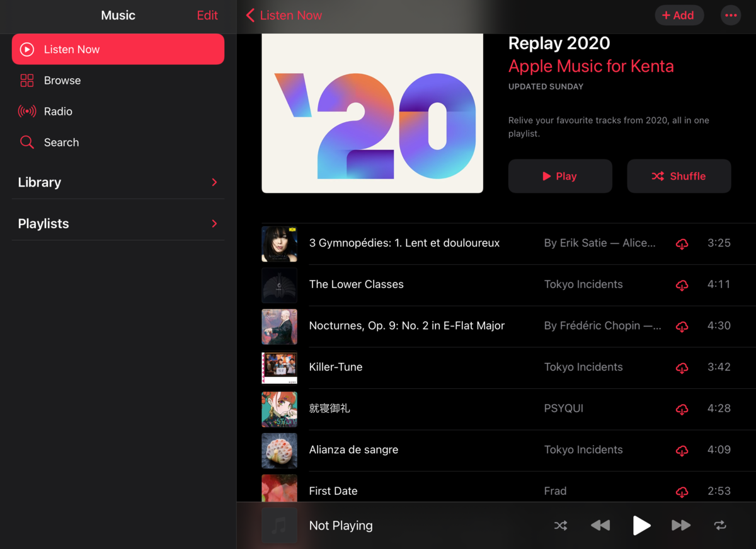This screenshot has height=549, width=756.
Task: Download 就寝御礼 from cloud
Action: [x=682, y=409]
